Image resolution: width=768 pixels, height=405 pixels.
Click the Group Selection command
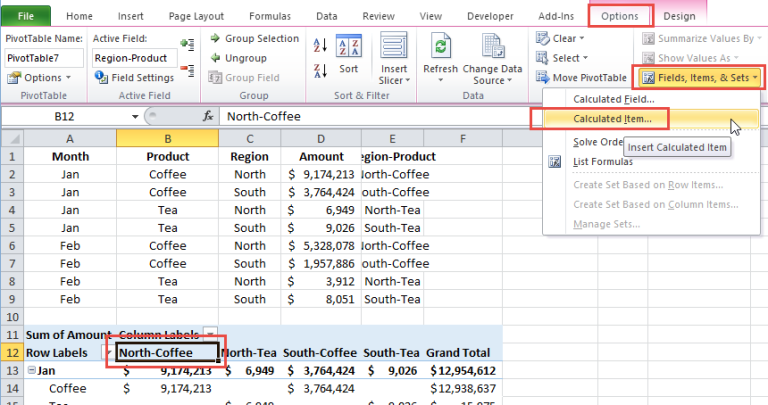tap(254, 38)
